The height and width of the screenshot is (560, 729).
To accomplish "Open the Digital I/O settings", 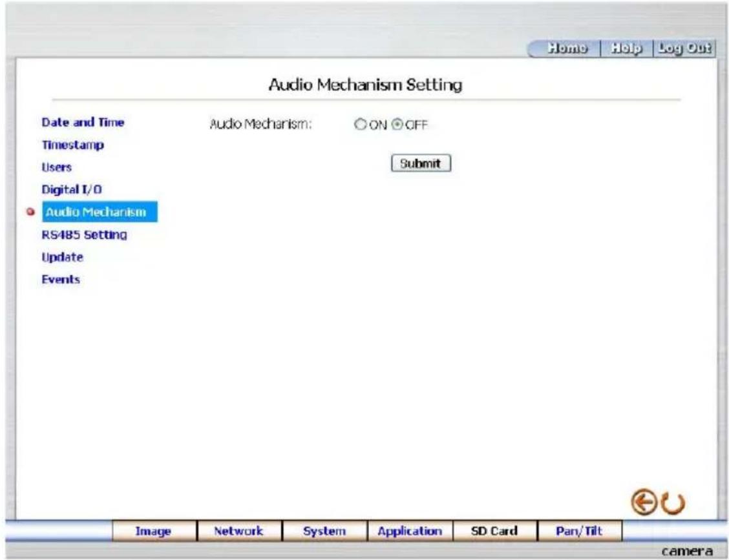I will pyautogui.click(x=72, y=190).
